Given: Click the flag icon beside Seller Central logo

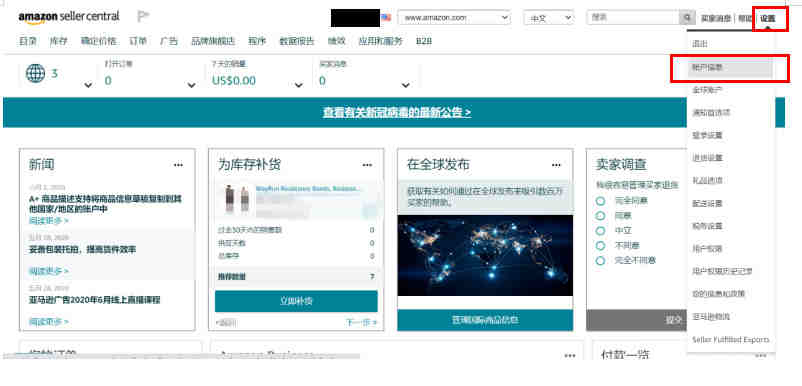Looking at the screenshot, I should pyautogui.click(x=143, y=16).
